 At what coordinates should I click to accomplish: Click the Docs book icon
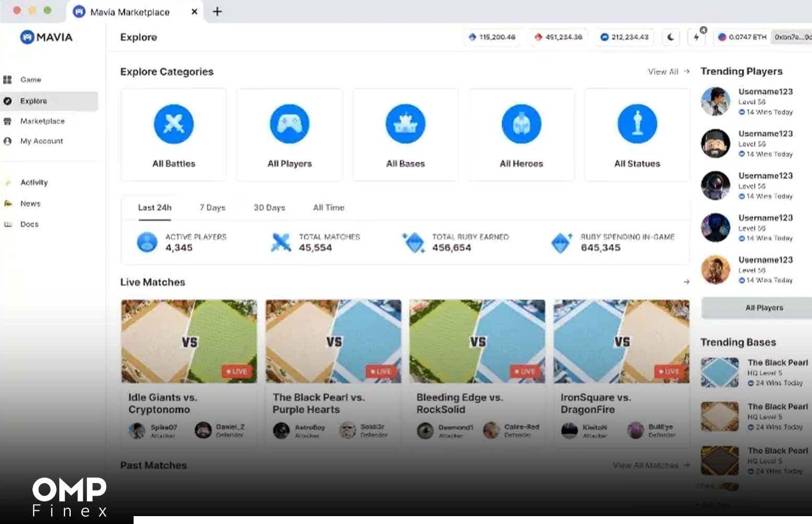7,224
